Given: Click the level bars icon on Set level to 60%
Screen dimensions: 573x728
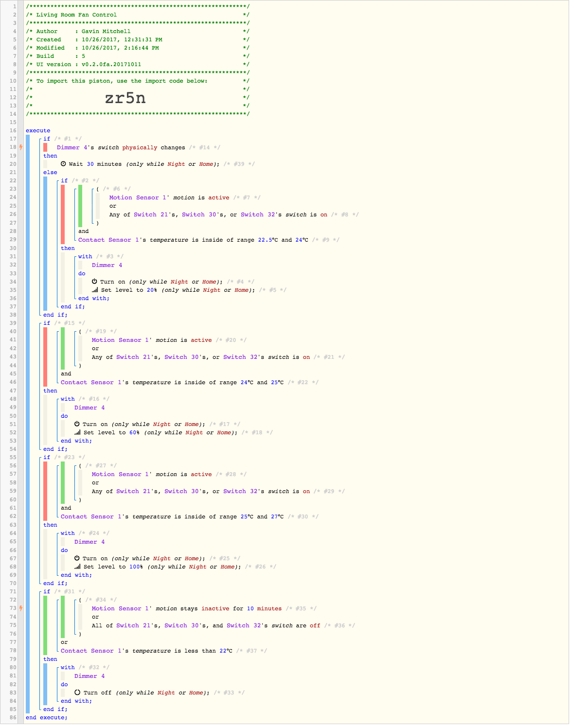Looking at the screenshot, I should pyautogui.click(x=77, y=432).
